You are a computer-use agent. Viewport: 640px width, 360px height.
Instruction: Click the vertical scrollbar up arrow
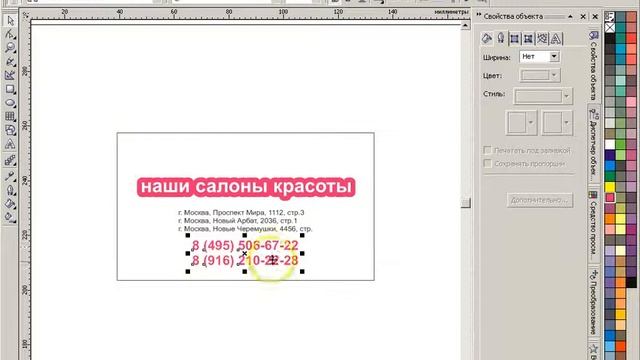(x=465, y=26)
